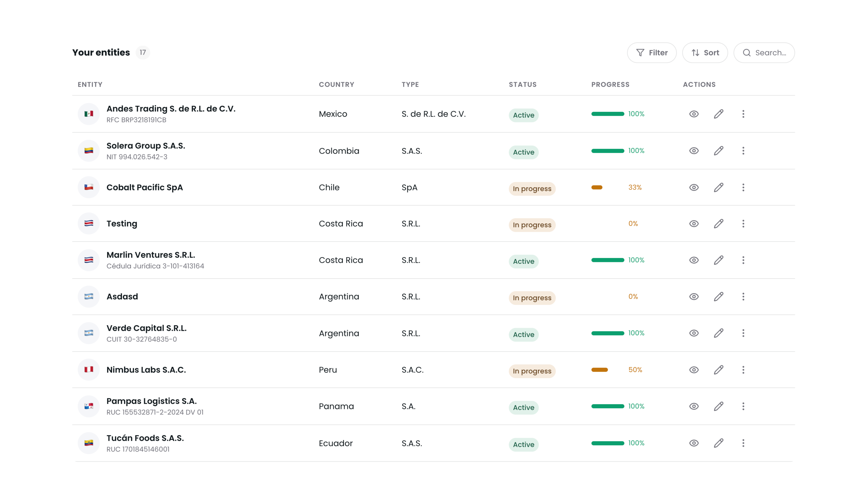
Task: Edit Nimbus Labs S.A.C. pencil icon
Action: coord(718,370)
